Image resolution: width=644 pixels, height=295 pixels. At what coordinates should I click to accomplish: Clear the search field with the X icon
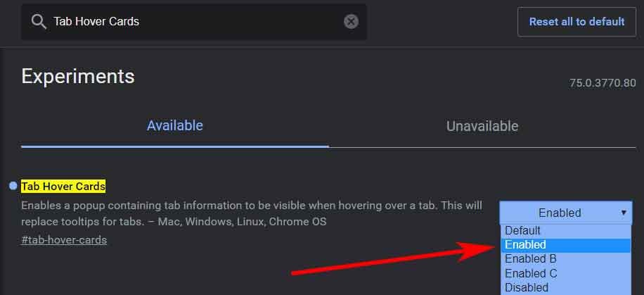[x=351, y=22]
